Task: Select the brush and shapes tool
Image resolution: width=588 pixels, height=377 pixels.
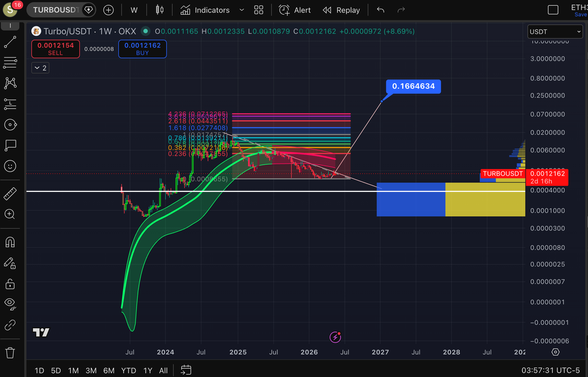Action: tap(10, 124)
